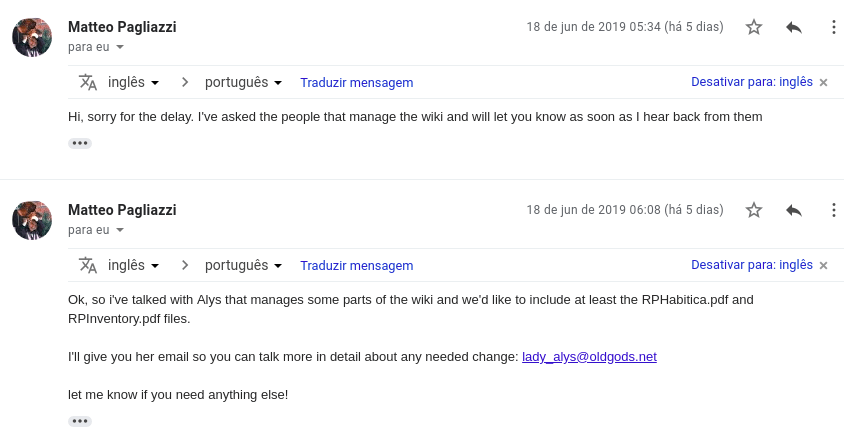Reply to the first message at 05:34
The width and height of the screenshot is (850, 444).
794,27
